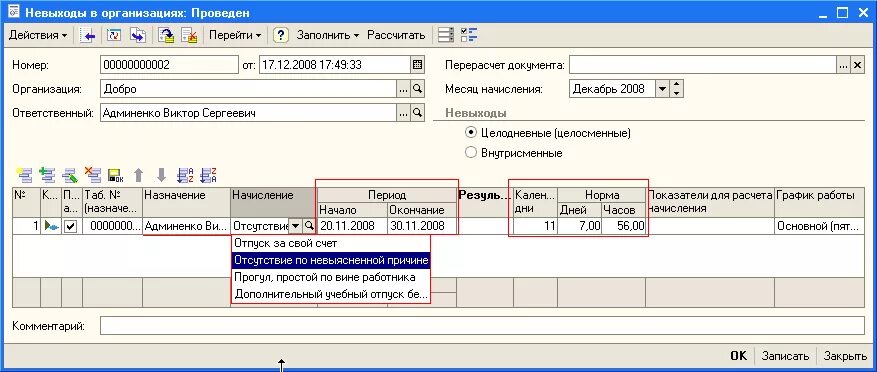Click the OK button
The height and width of the screenshot is (372, 877).
coord(738,356)
